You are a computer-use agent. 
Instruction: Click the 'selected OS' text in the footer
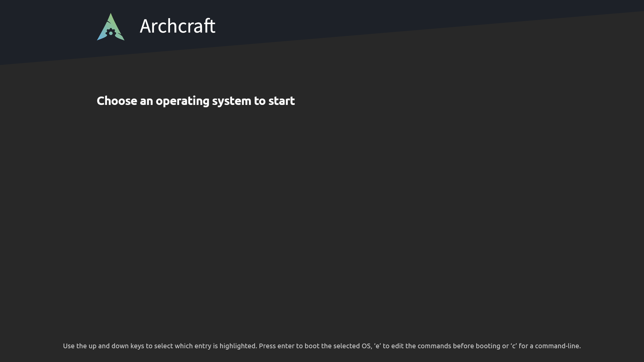click(x=352, y=346)
